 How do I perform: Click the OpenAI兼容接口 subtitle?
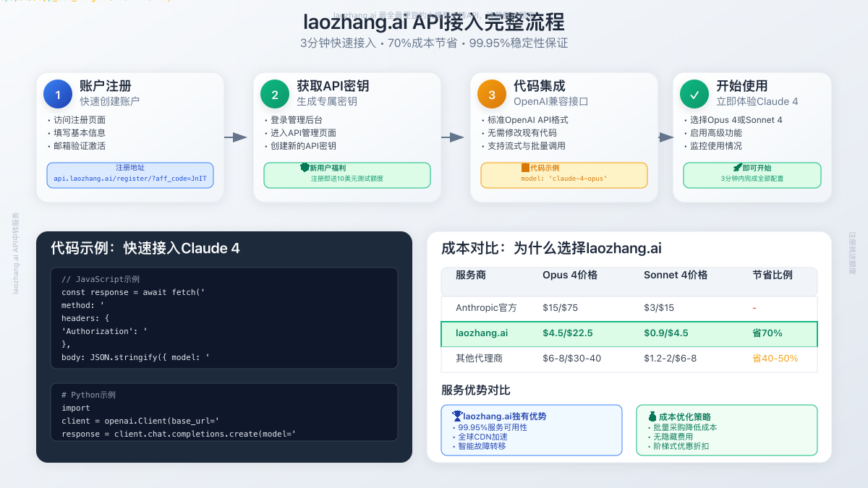[x=551, y=101]
